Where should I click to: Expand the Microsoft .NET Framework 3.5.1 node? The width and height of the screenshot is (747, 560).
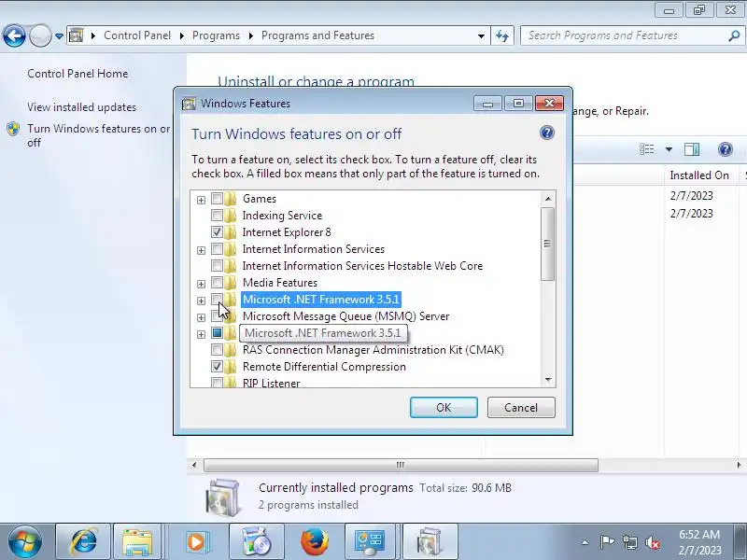click(x=201, y=301)
